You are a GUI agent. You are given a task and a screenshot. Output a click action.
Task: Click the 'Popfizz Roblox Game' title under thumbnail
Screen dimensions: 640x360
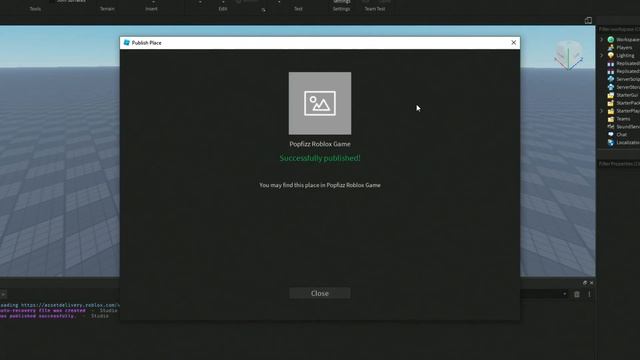[320, 144]
